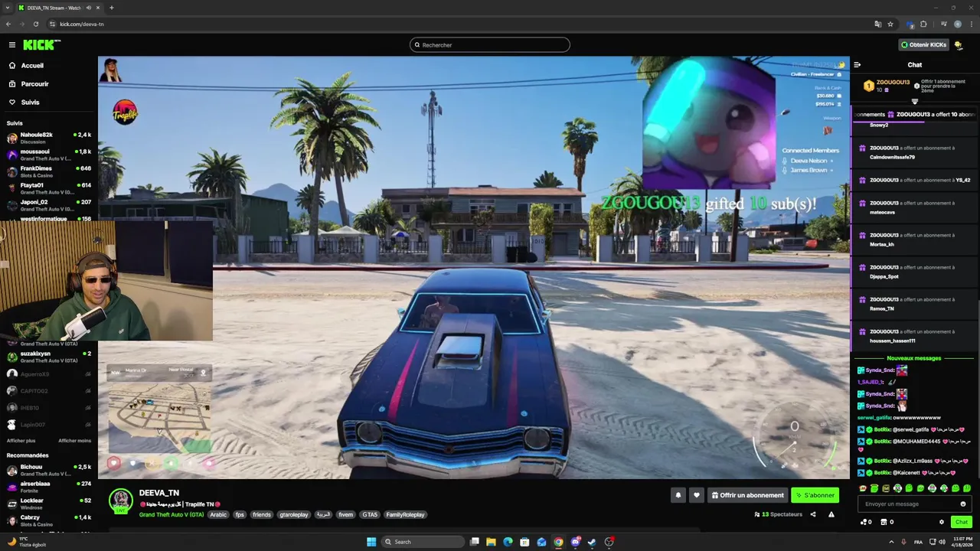Open Parcourir in sidebar
The width and height of the screenshot is (980, 551).
point(28,84)
